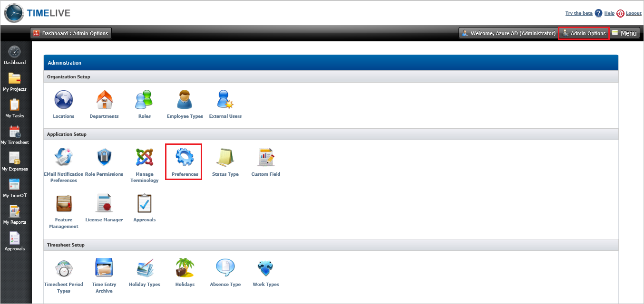The image size is (644, 304).
Task: Click the Role Permissions shield icon
Action: [x=104, y=157]
